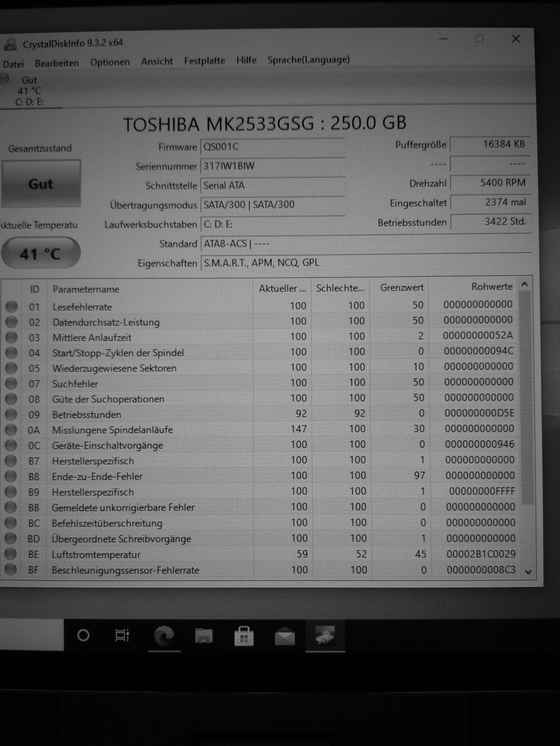The height and width of the screenshot is (746, 560).
Task: Click status dot for 01 Lesefehlerrate
Action: [x=11, y=307]
